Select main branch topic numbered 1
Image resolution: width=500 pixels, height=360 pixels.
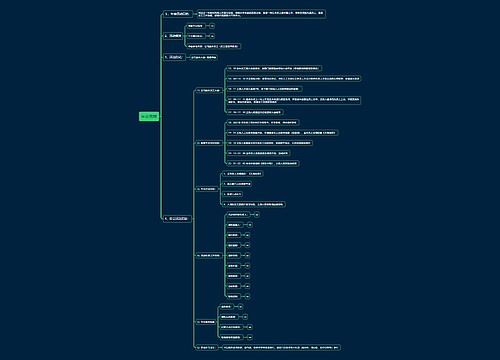tap(178, 14)
